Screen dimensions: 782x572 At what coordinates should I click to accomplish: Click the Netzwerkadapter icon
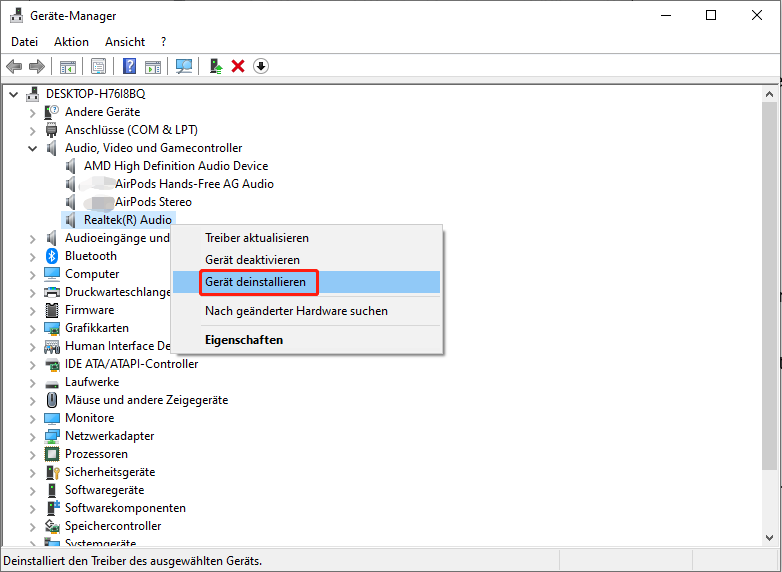(x=52, y=436)
